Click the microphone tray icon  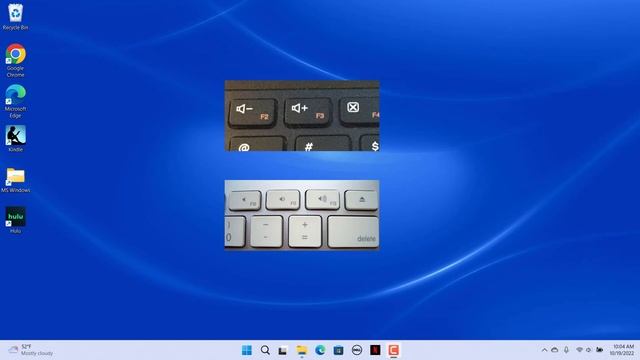click(567, 350)
